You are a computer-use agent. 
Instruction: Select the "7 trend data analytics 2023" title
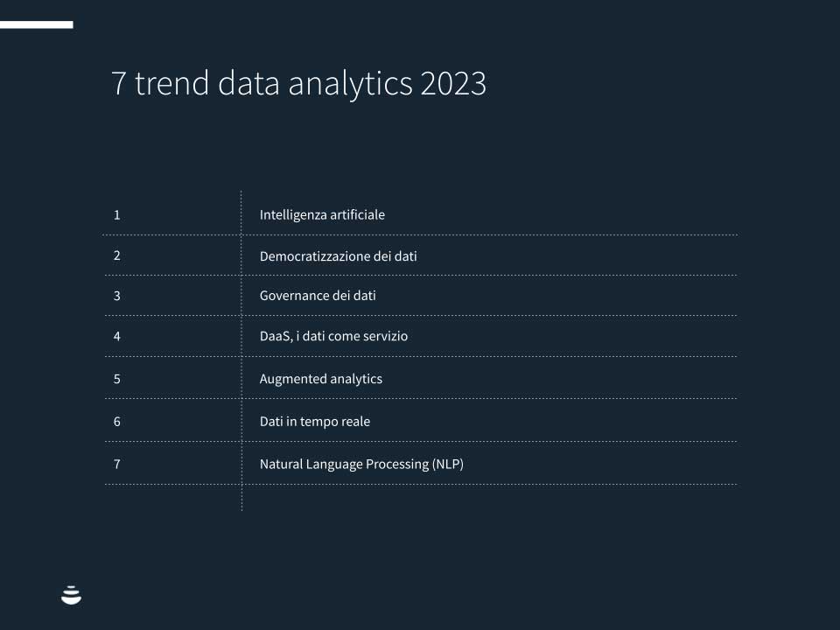click(298, 84)
